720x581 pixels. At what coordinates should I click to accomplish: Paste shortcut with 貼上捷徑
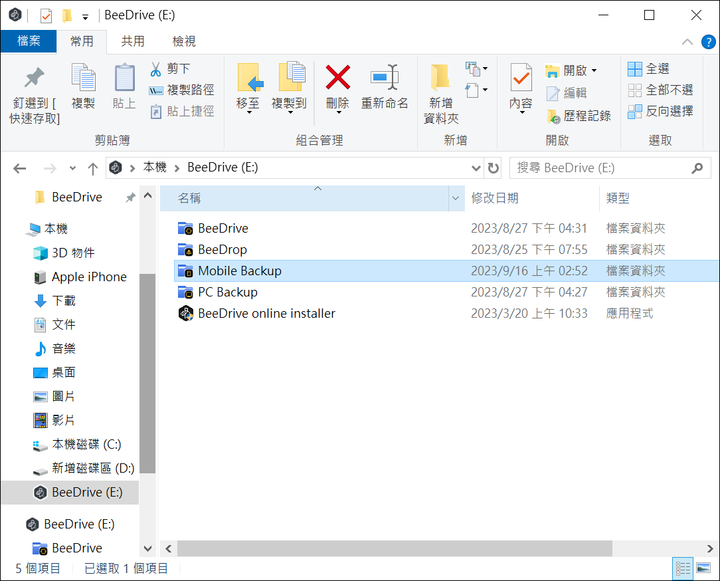(181, 111)
